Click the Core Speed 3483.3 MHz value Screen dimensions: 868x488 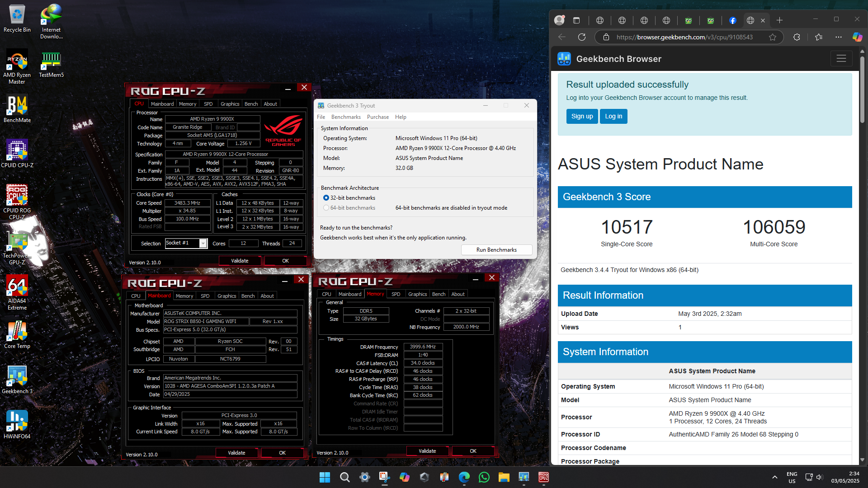click(x=187, y=203)
